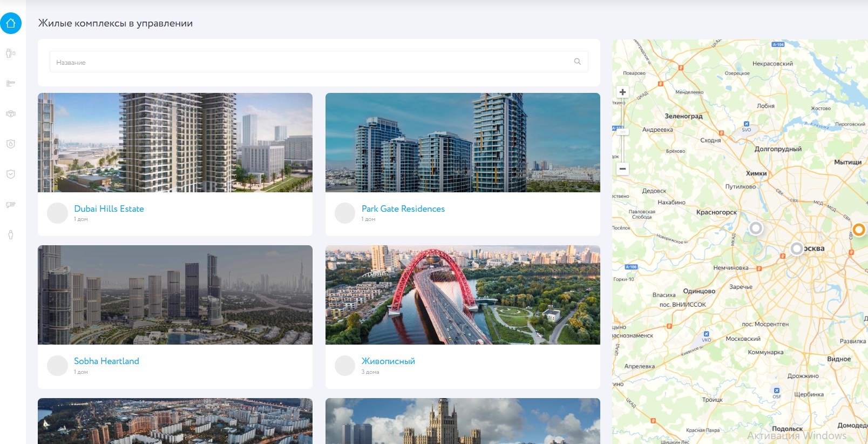Click the Лобня label on the map

tap(765, 106)
